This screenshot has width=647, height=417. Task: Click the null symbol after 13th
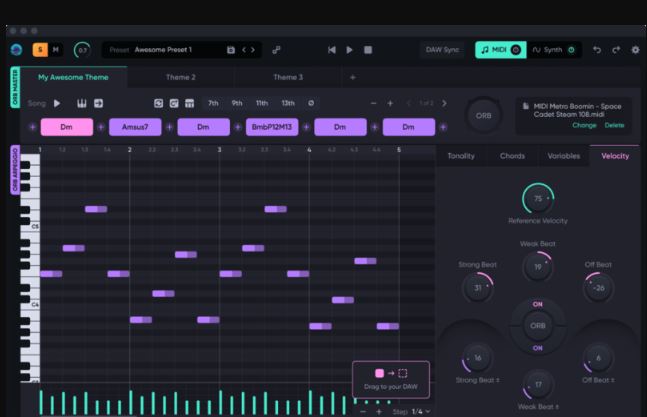[x=311, y=103]
